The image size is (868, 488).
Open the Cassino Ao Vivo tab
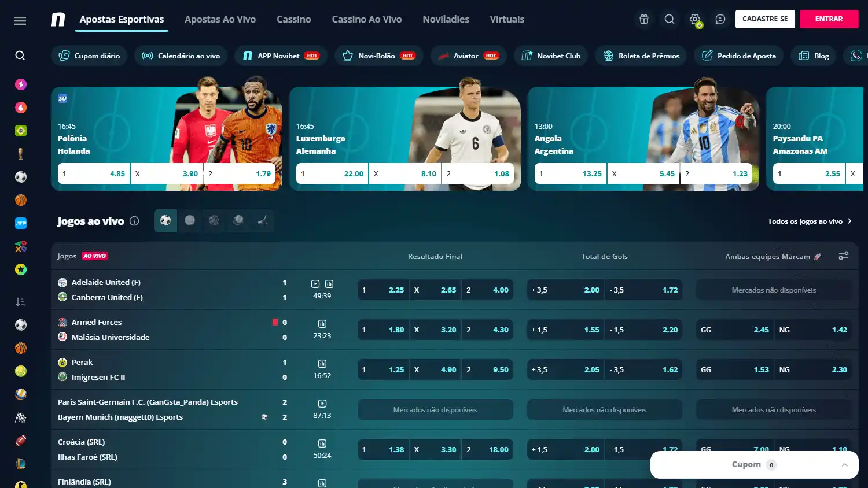(x=366, y=19)
